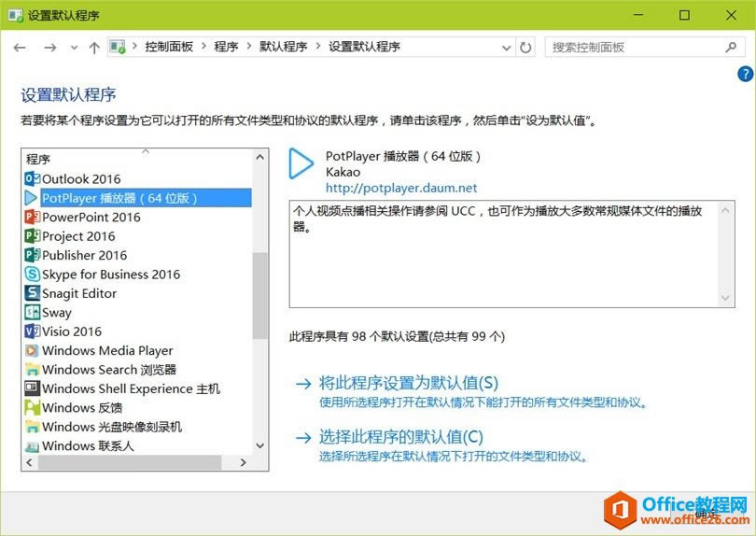Click program list scroll up arrow
756x536 pixels.
pos(259,157)
